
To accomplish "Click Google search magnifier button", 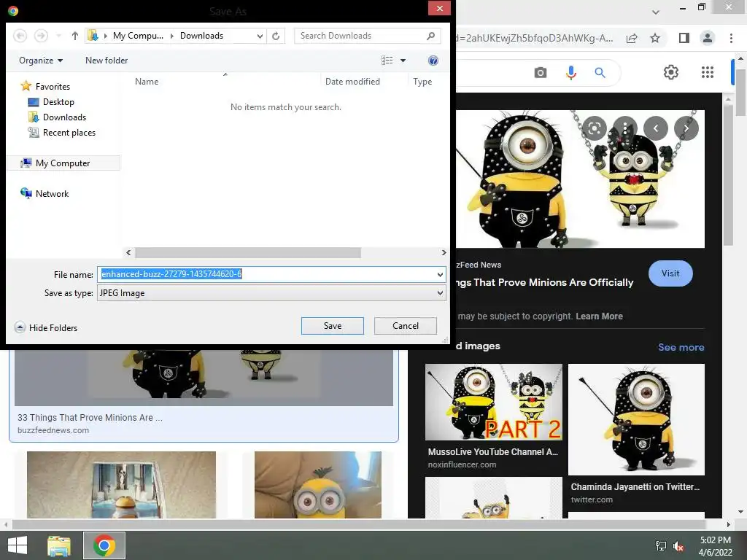I will [x=600, y=72].
